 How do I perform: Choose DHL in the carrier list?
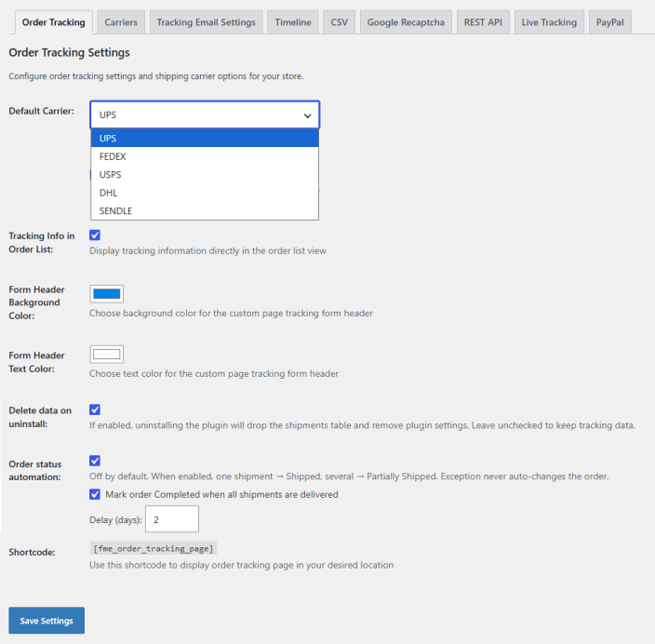pyautogui.click(x=205, y=193)
